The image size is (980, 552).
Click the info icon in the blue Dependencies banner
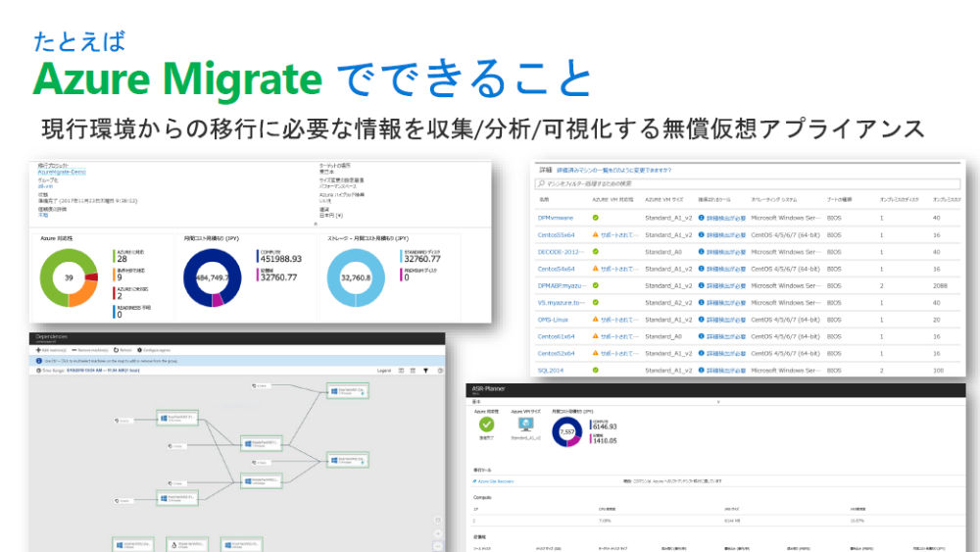click(x=39, y=361)
